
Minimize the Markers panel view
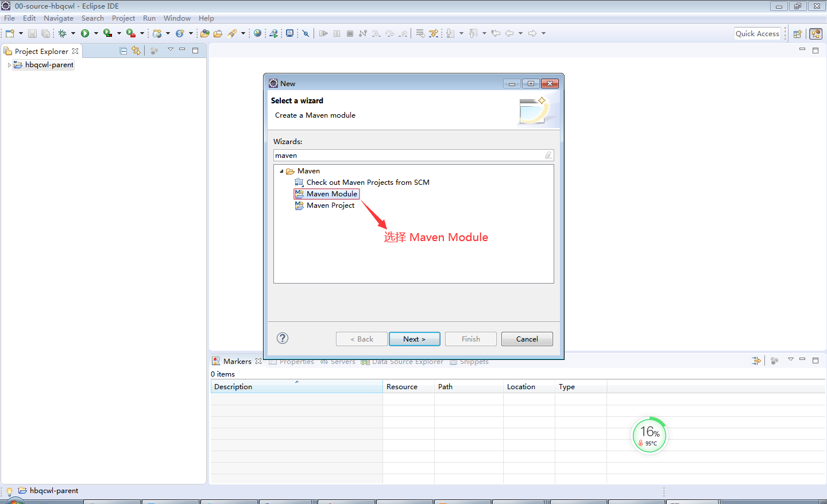(802, 359)
